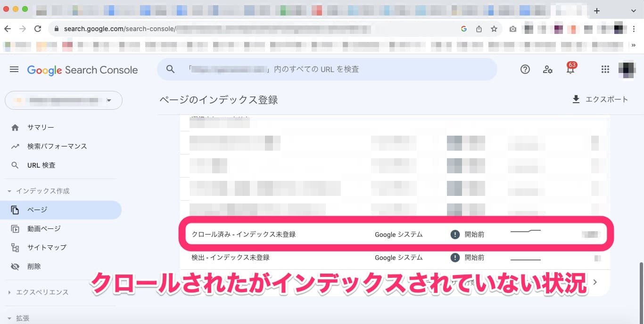
Task: Expand the 拡張 section
Action: (x=19, y=318)
